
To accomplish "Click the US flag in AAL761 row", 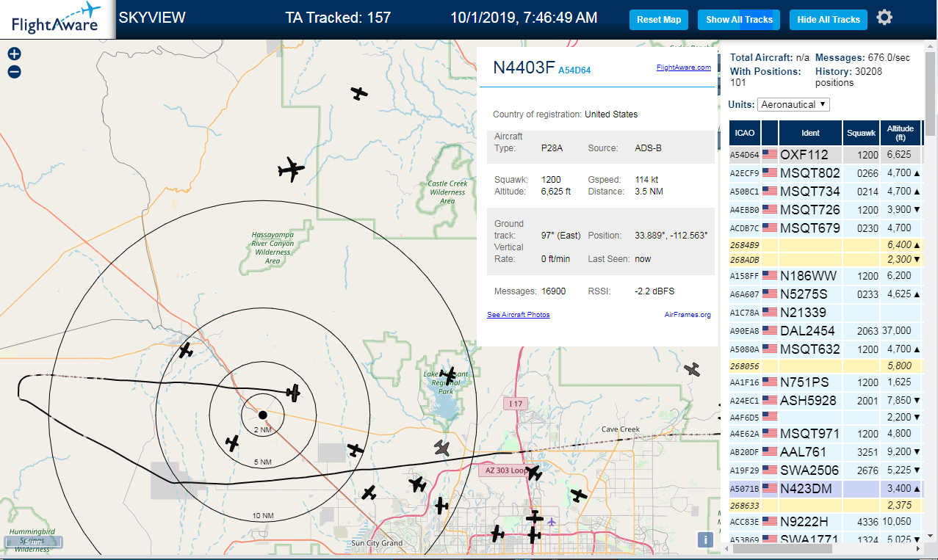I will coord(770,451).
